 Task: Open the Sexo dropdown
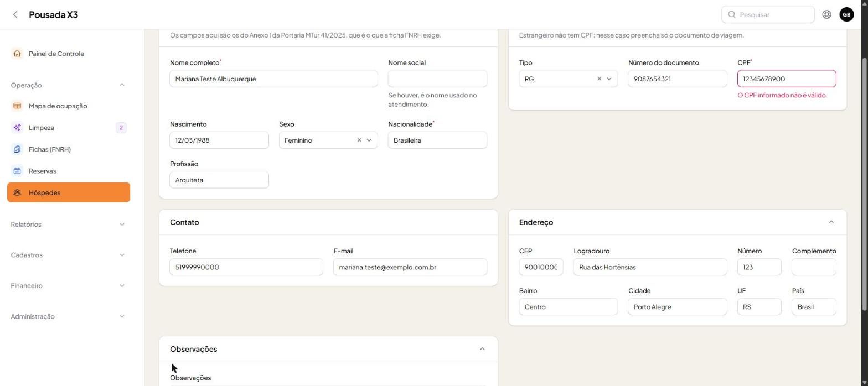click(369, 140)
